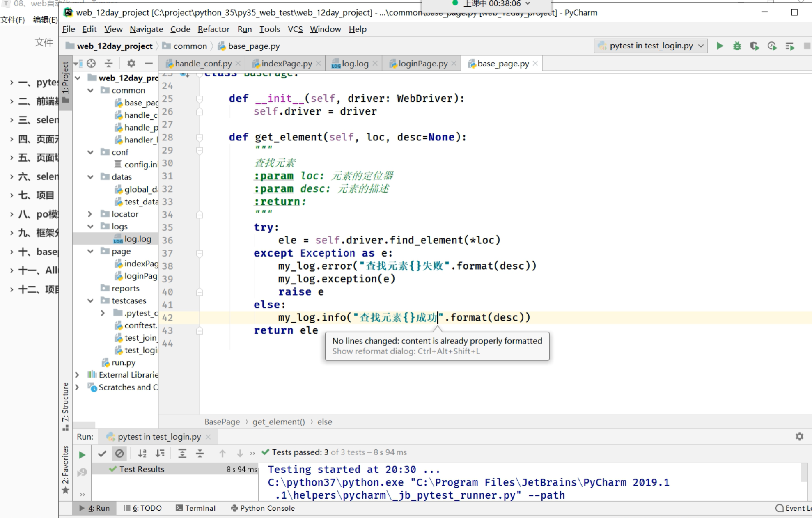Click Run with Coverage icon
812x518 pixels.
(754, 46)
